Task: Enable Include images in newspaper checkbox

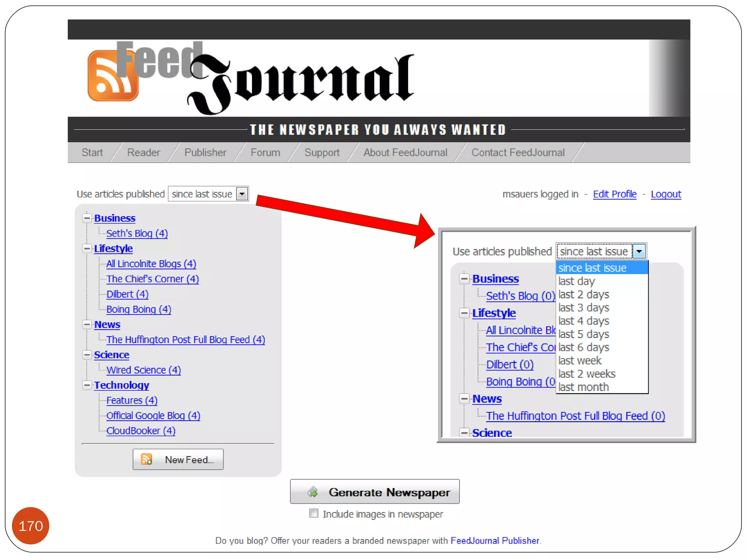Action: coord(313,513)
